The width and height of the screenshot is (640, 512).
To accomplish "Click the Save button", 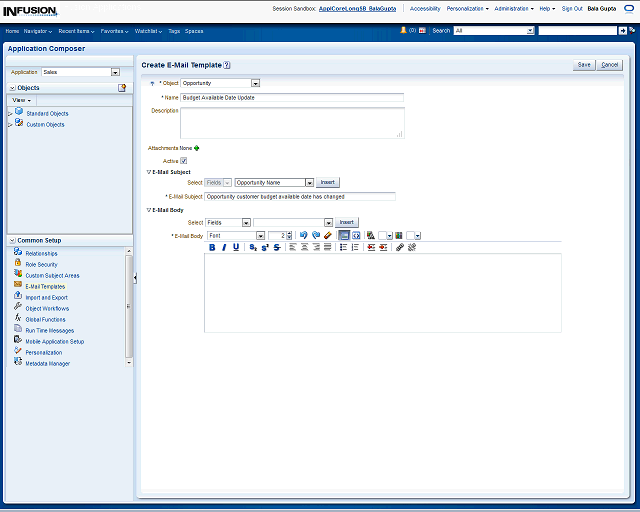I will click(x=584, y=64).
